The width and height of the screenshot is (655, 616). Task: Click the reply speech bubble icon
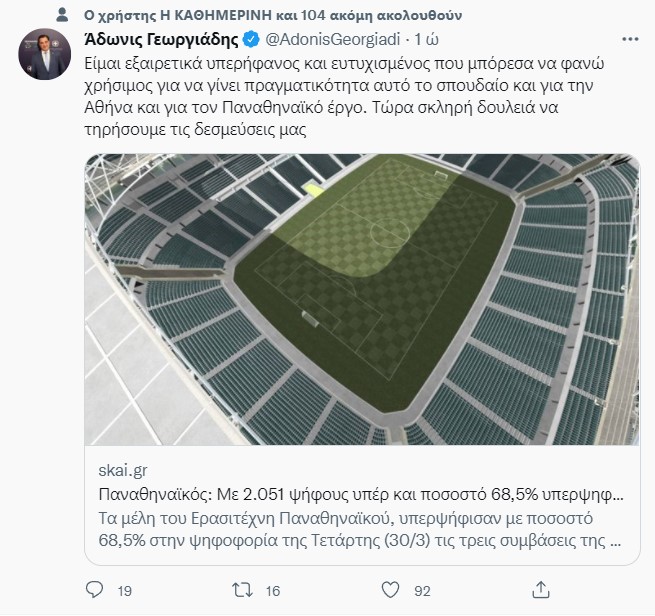(x=94, y=590)
